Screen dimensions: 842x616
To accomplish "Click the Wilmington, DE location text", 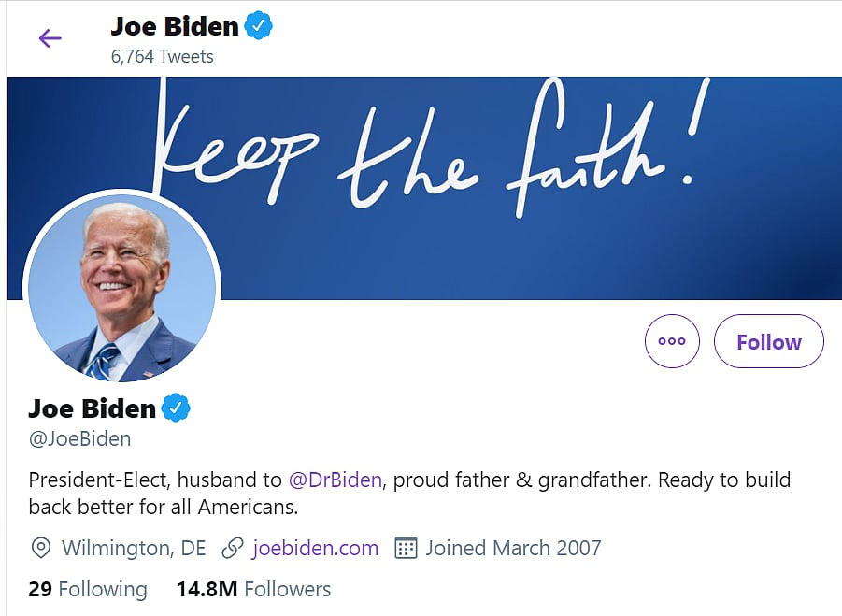I will tap(134, 548).
